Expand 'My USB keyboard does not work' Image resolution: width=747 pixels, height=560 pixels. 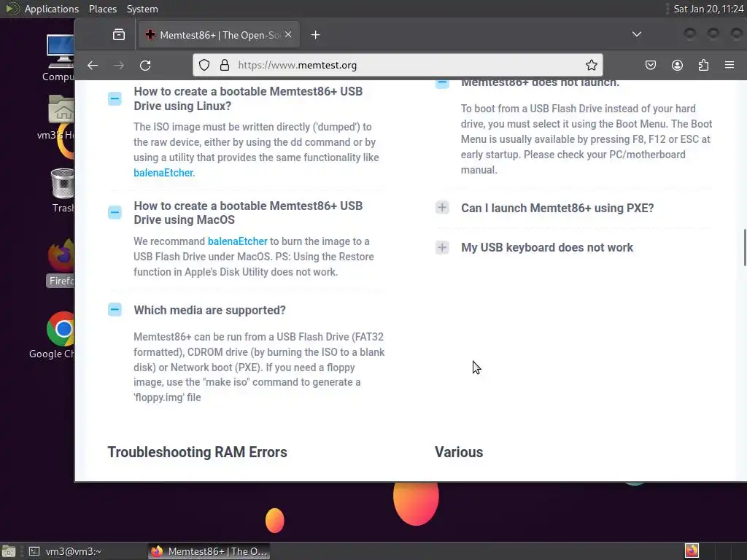442,247
